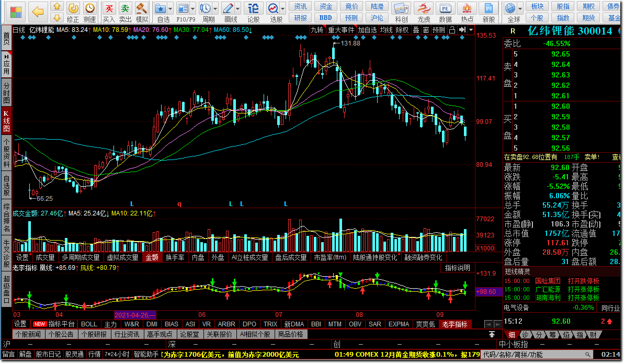Expand the 周期 period dropdown arrow
The width and height of the screenshot is (625, 364).
(215, 9)
